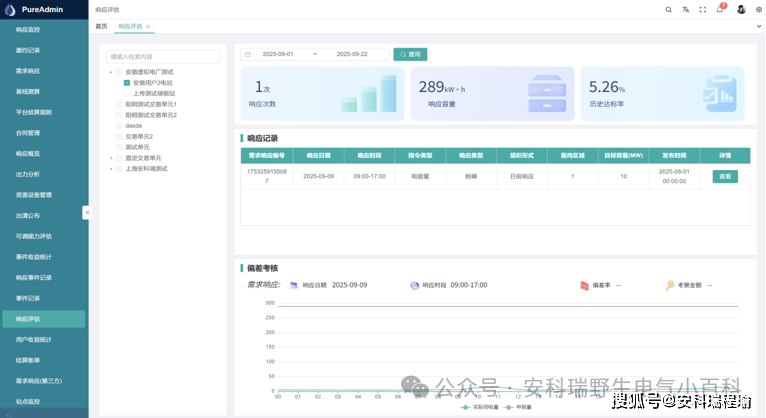Screen dimensions: 766x418
Task: Uncheck the 安徽用户2电站 checkbox
Action: pos(127,83)
